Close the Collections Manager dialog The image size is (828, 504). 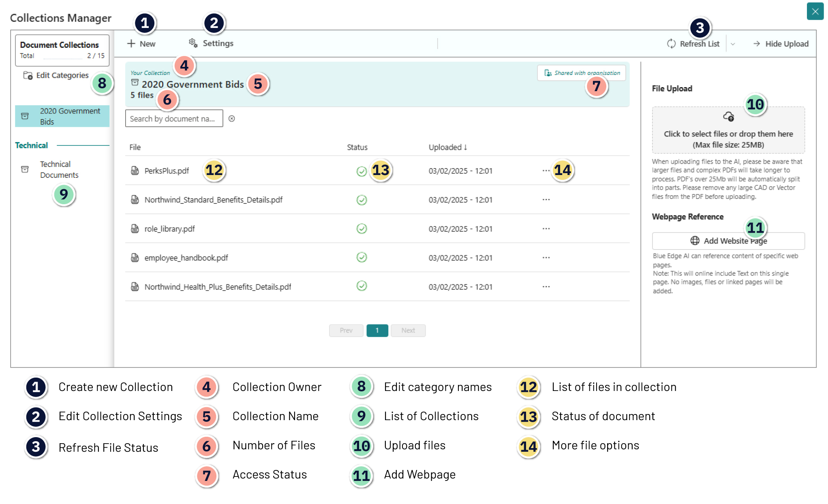pyautogui.click(x=815, y=11)
